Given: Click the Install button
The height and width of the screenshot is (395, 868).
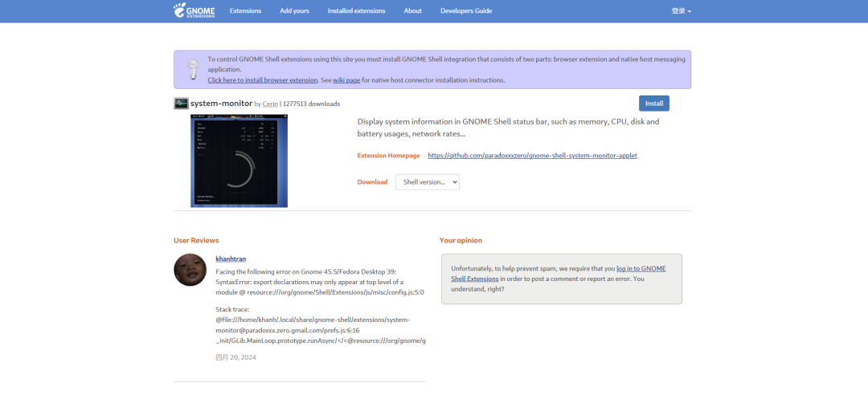Looking at the screenshot, I should 654,104.
